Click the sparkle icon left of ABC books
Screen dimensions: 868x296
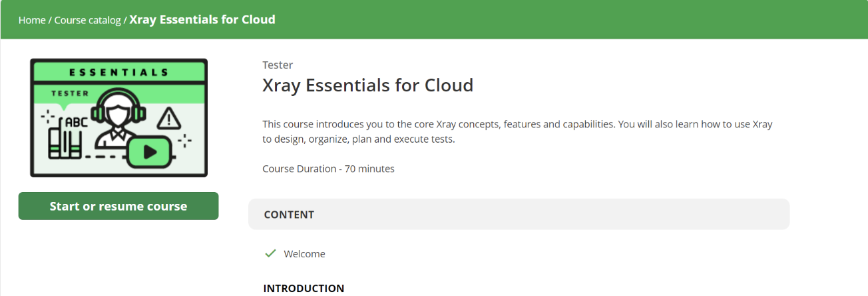[x=47, y=117]
